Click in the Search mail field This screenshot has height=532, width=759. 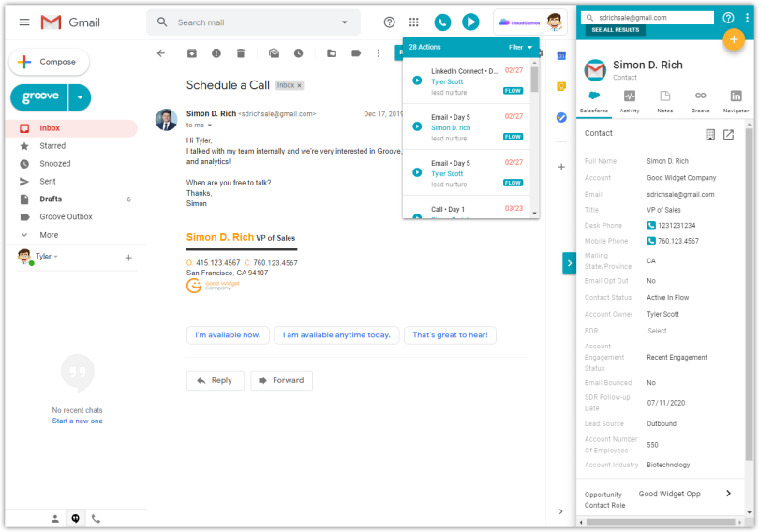253,22
